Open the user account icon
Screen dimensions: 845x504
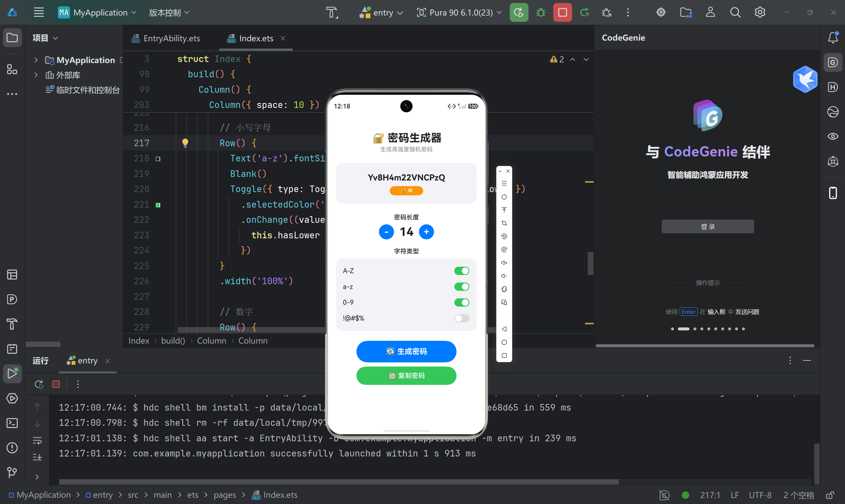coord(711,13)
